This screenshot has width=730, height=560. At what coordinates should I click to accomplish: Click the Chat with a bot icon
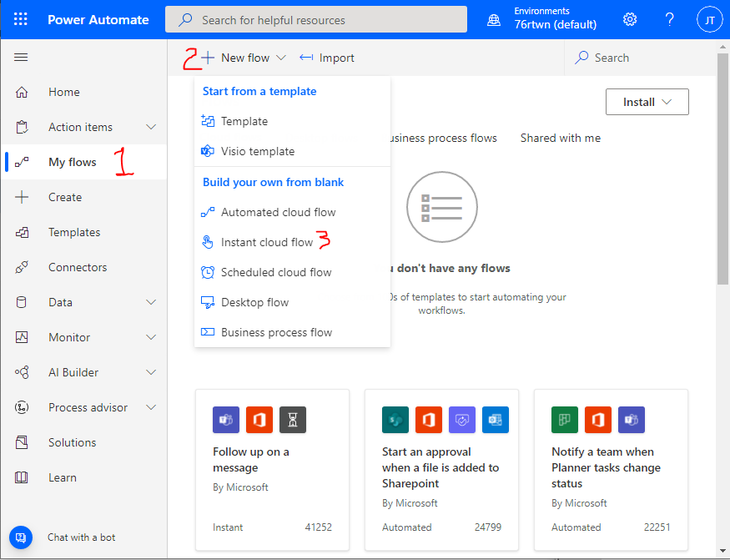tap(22, 537)
